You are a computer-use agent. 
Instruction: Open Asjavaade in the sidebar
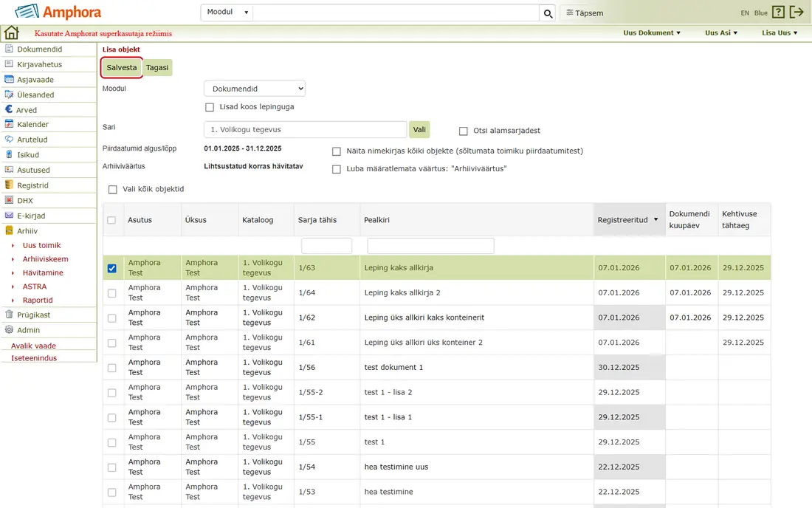35,80
